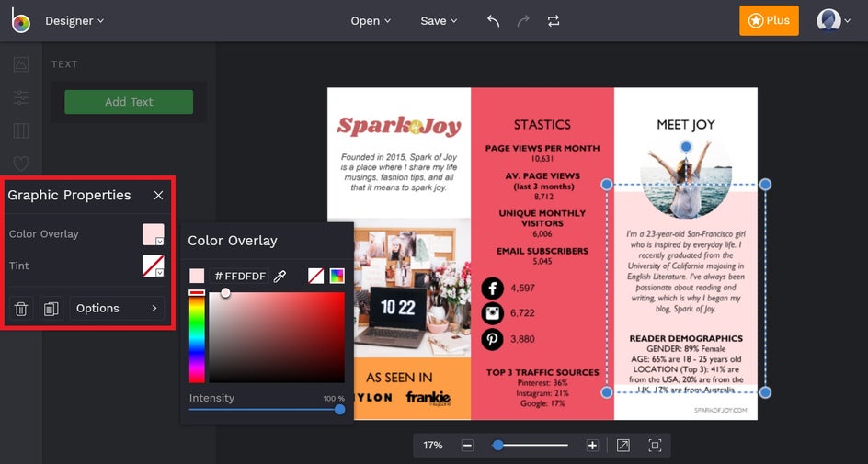Open the Image Manager sidebar icon
Viewport: 868px width, 464px height.
pyautogui.click(x=21, y=64)
